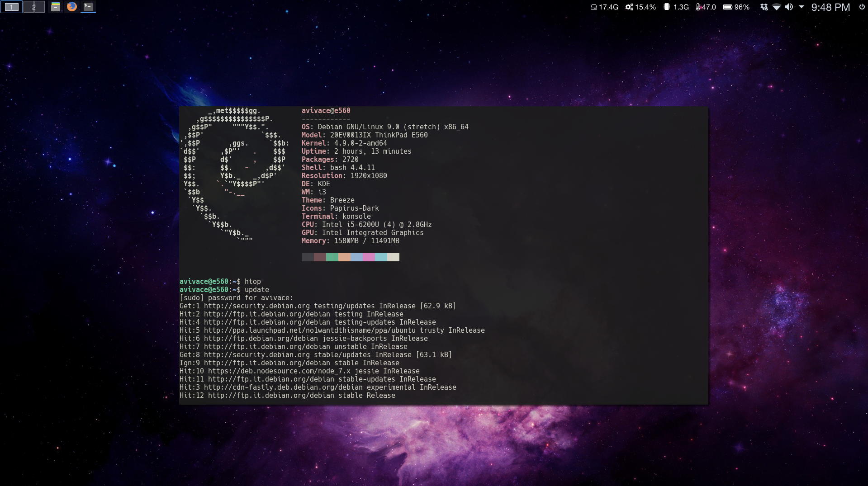The width and height of the screenshot is (868, 486).
Task: Click the 'Icons: Papirus-Dark' line
Action: [340, 208]
